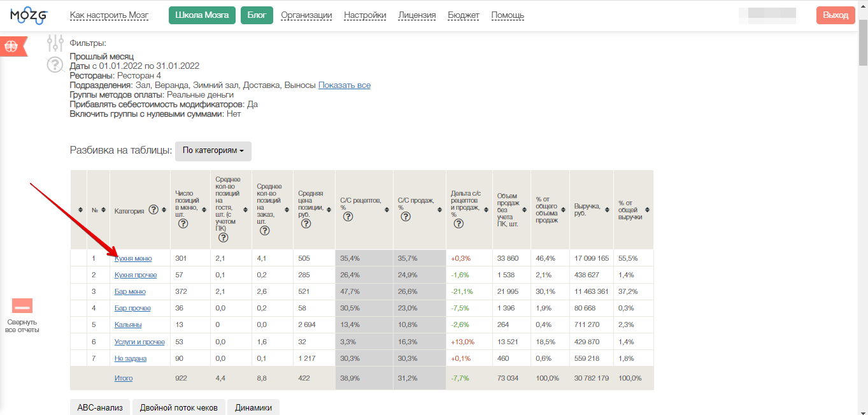Sort by Категория column arrows
Screen dimensions: 868x415
[164, 210]
